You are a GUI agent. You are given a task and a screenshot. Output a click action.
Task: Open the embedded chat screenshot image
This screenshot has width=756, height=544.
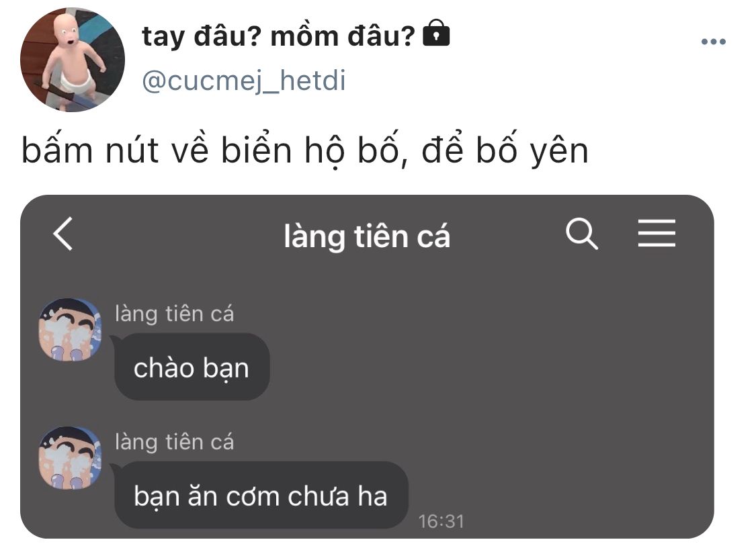(367, 367)
